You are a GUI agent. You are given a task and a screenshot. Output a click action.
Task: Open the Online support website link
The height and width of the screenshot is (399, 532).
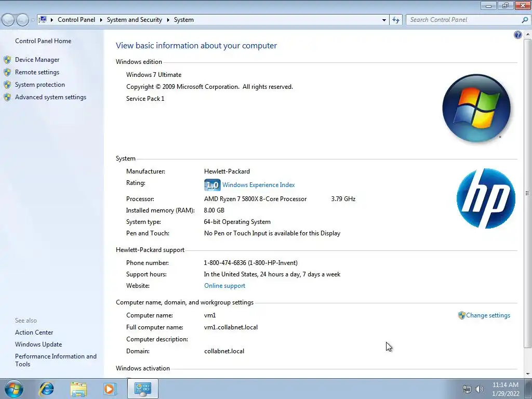point(224,286)
